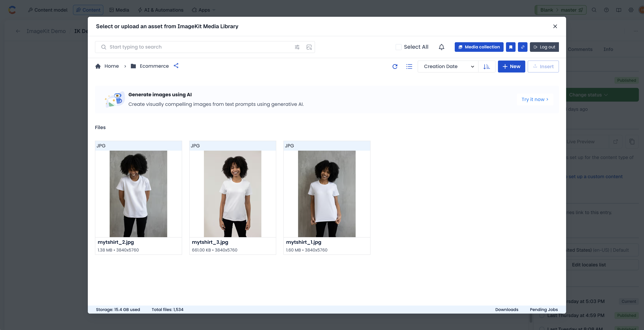This screenshot has height=330, width=644.
Task: Open global search in Contentful header
Action: (x=594, y=10)
